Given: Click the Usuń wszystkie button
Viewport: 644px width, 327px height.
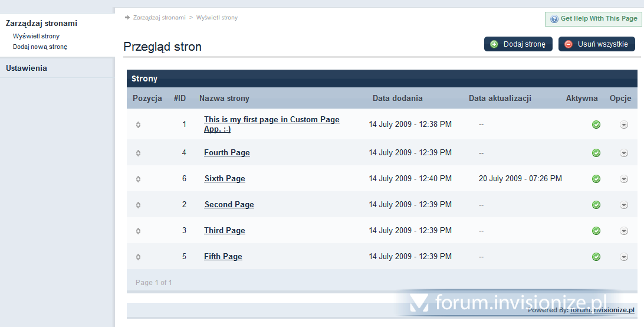Looking at the screenshot, I should 596,44.
